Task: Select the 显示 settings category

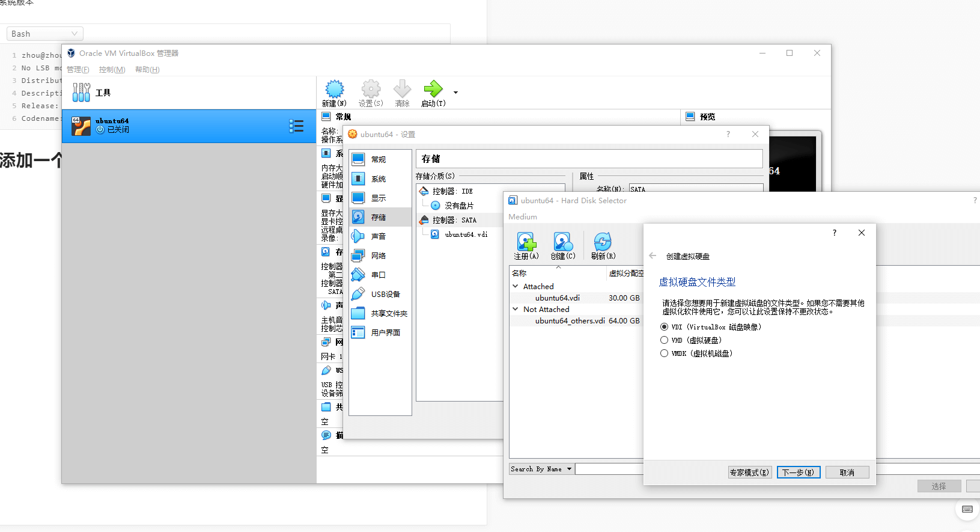Action: pyautogui.click(x=380, y=198)
